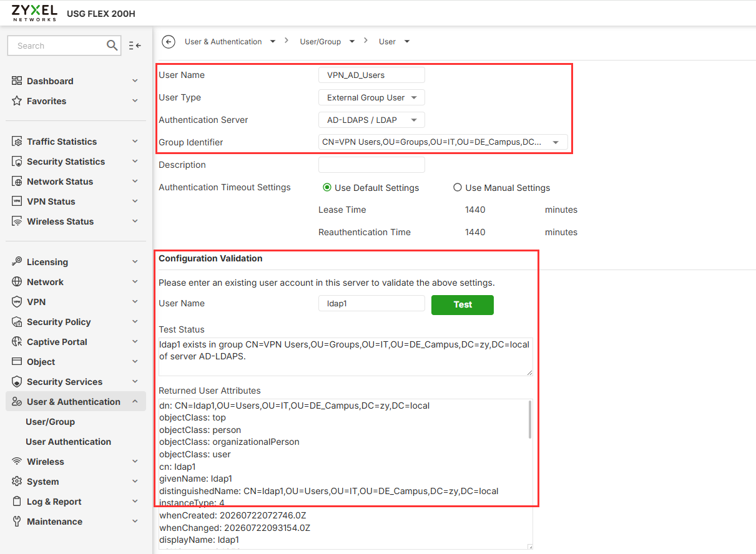756x554 pixels.
Task: Click the Configuration Validation heading
Action: [x=210, y=258]
